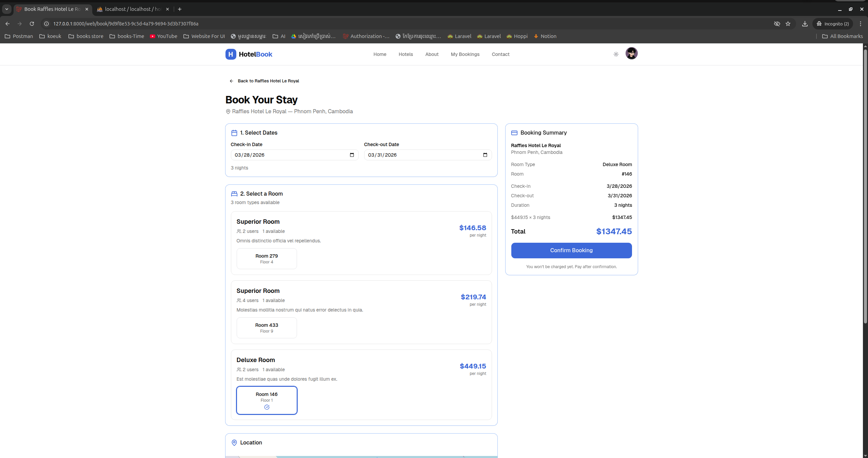The width and height of the screenshot is (868, 458).
Task: Open the Authorization bookmark
Action: point(366,36)
